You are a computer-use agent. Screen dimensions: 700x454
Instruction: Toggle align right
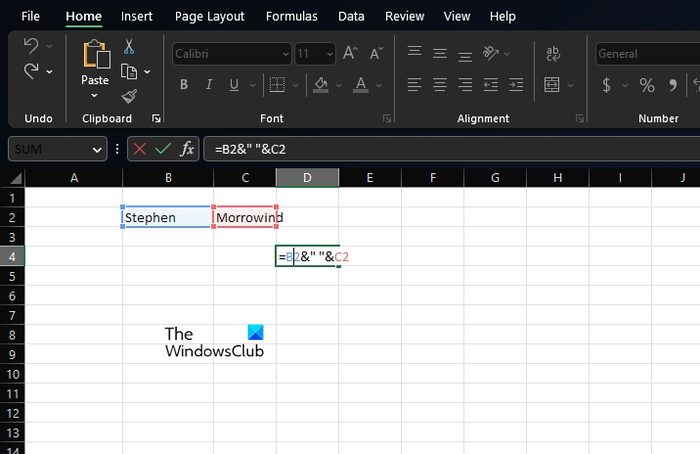pos(465,85)
